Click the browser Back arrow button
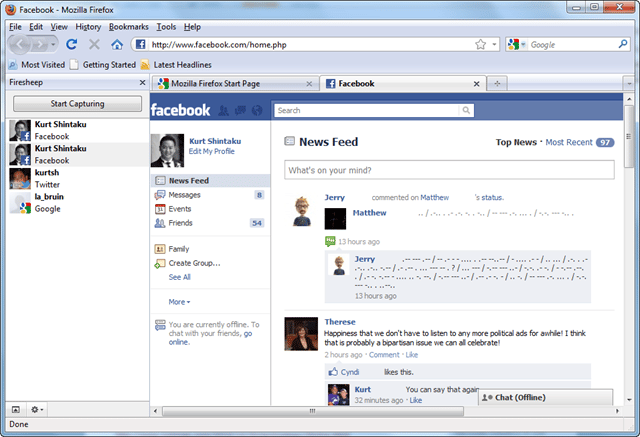Screen dimensions: 640x437 (x=19, y=44)
